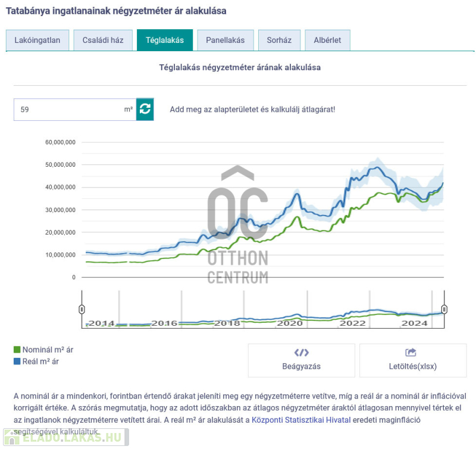Viewport: 476px width, 449px height.
Task: Click 2020 on the range navigator timeline
Action: click(290, 323)
